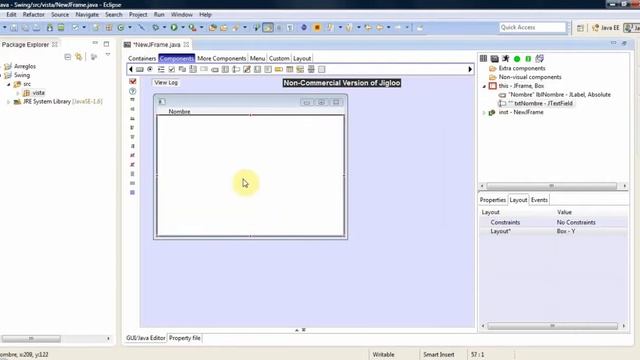Open Package Explorer view menu arrow

click(x=108, y=55)
